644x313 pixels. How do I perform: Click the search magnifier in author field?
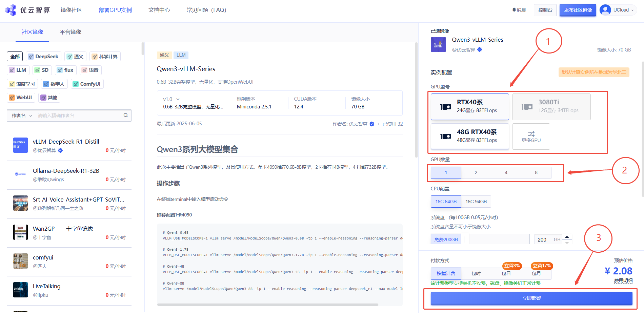coord(126,115)
